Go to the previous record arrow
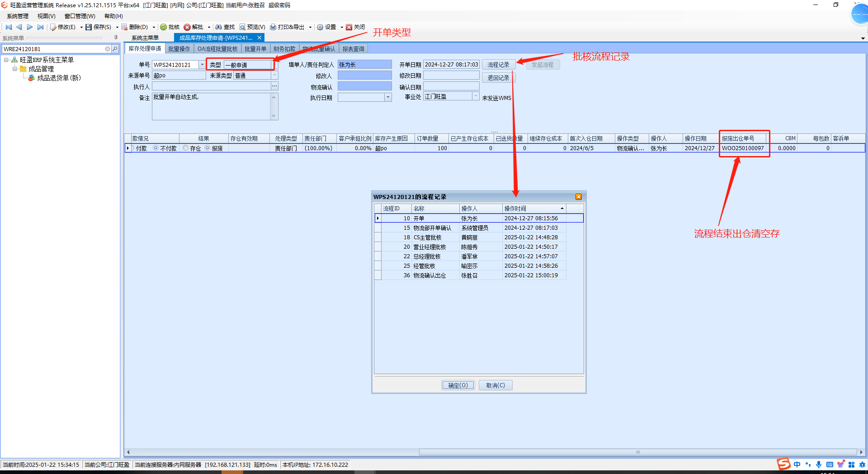This screenshot has height=474, width=868. pyautogui.click(x=19, y=27)
